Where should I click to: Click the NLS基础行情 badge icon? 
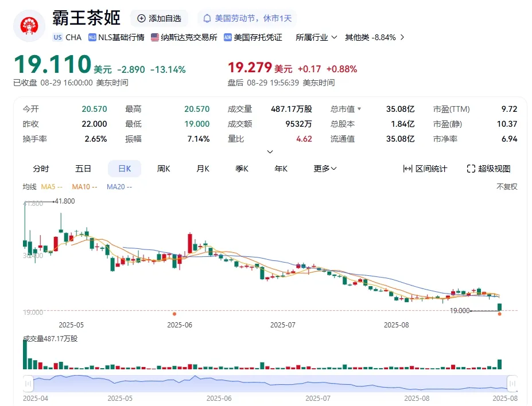pyautogui.click(x=92, y=37)
